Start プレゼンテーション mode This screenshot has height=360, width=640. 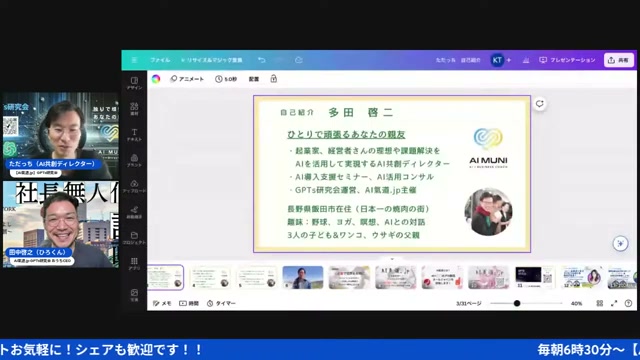(x=567, y=60)
